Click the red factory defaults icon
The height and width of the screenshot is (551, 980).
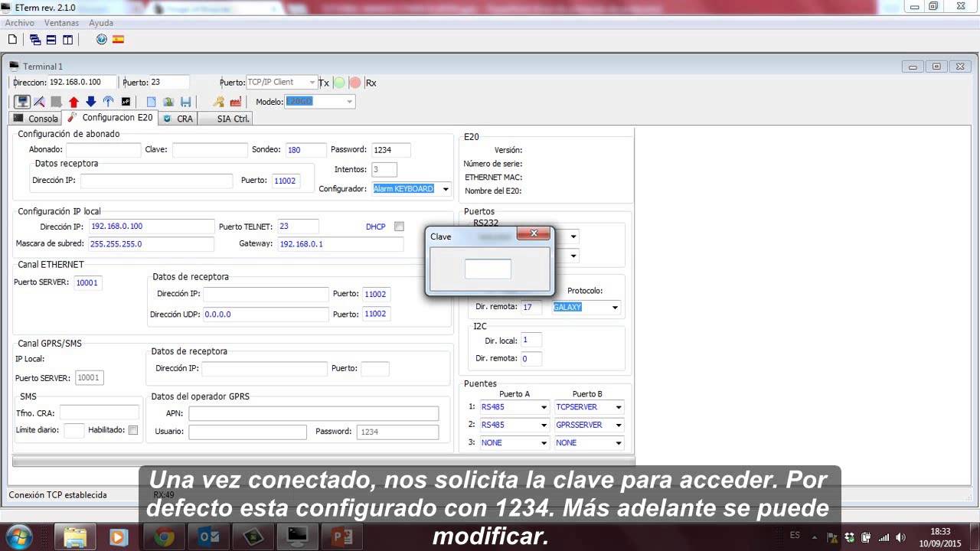[236, 102]
